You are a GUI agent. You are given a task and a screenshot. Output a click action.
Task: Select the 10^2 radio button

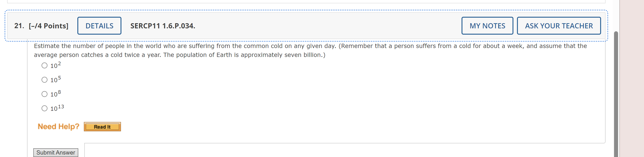(x=44, y=65)
